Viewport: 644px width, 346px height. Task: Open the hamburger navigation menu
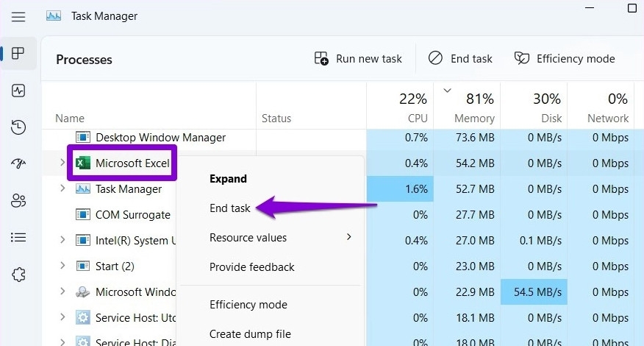[x=18, y=17]
